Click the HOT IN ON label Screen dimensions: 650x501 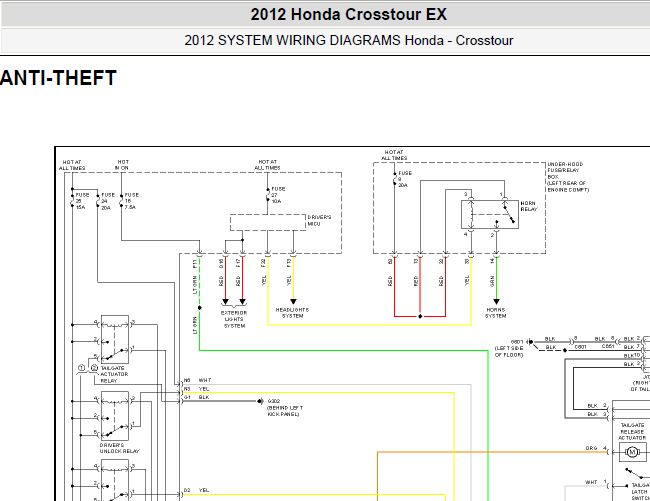pyautogui.click(x=122, y=165)
